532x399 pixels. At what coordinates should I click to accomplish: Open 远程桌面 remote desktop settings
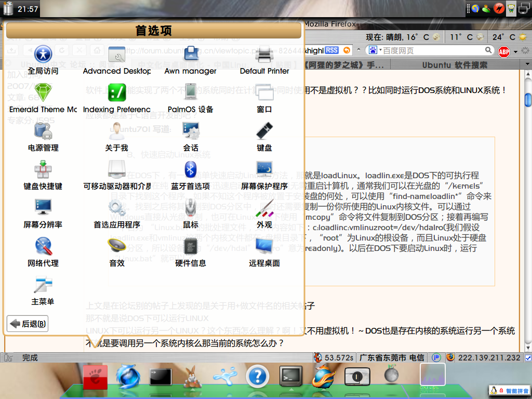(264, 252)
